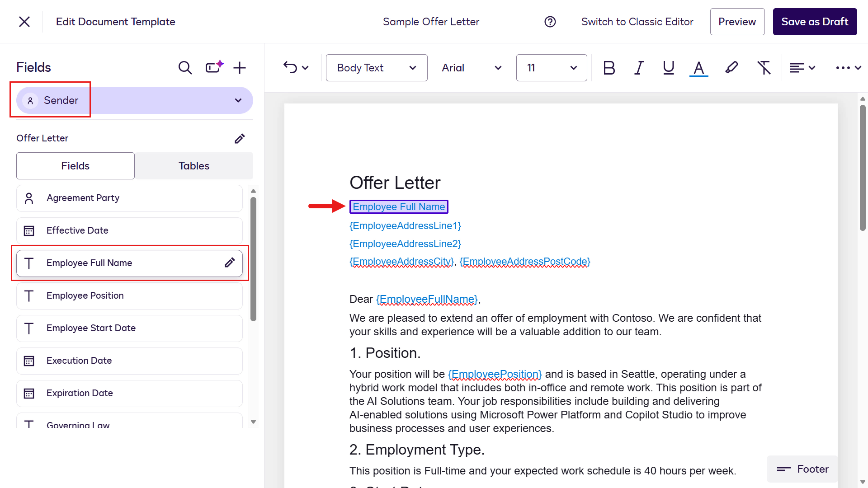Screen dimensions: 868x488
Task: Open the AI field generation icon
Action: [214, 67]
